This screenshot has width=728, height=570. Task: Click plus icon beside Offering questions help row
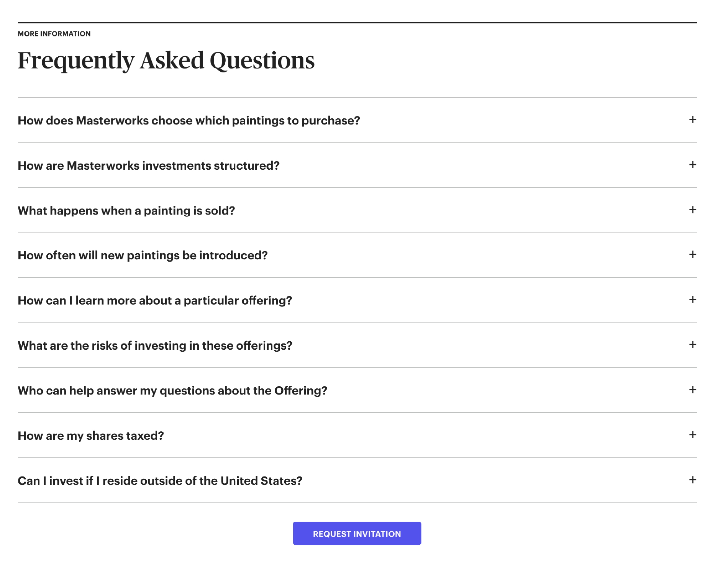[692, 390]
